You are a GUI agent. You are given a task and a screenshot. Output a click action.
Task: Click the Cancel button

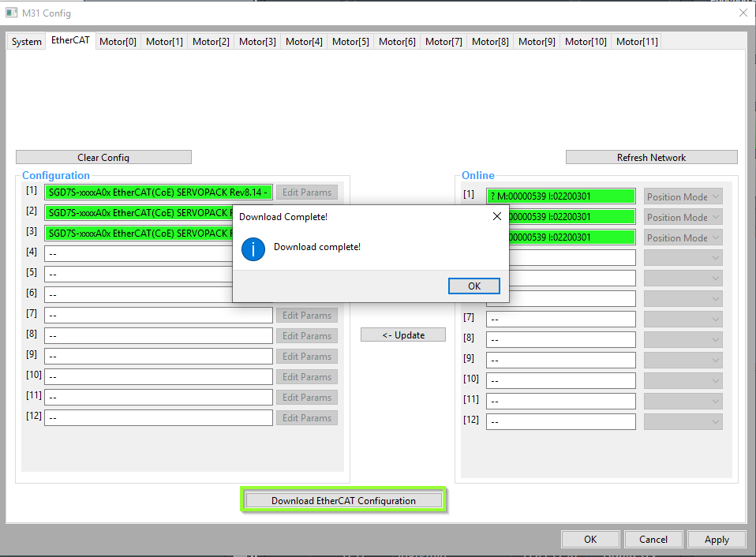pos(653,540)
